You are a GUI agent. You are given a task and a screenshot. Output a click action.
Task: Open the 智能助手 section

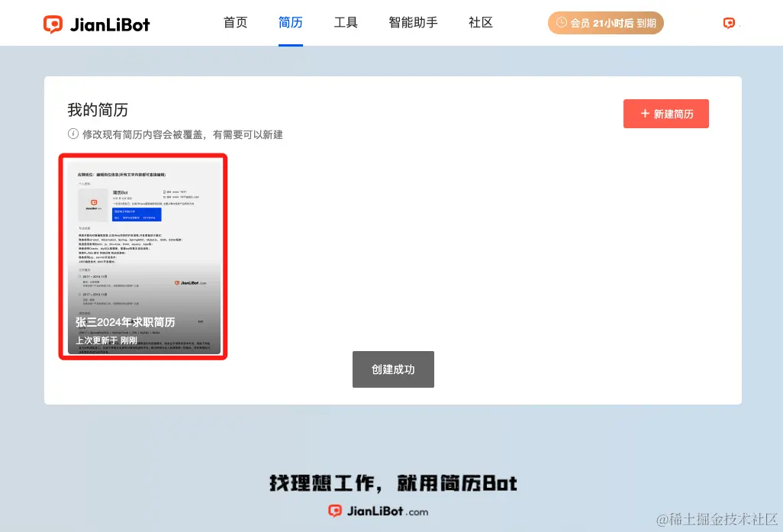413,22
